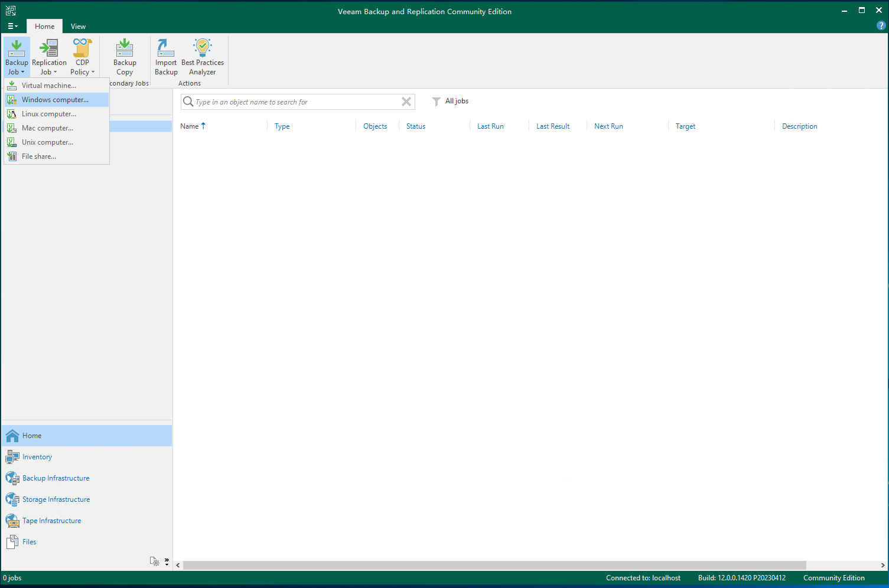
Task: Click the scrollbar right arrow
Action: pyautogui.click(x=883, y=566)
